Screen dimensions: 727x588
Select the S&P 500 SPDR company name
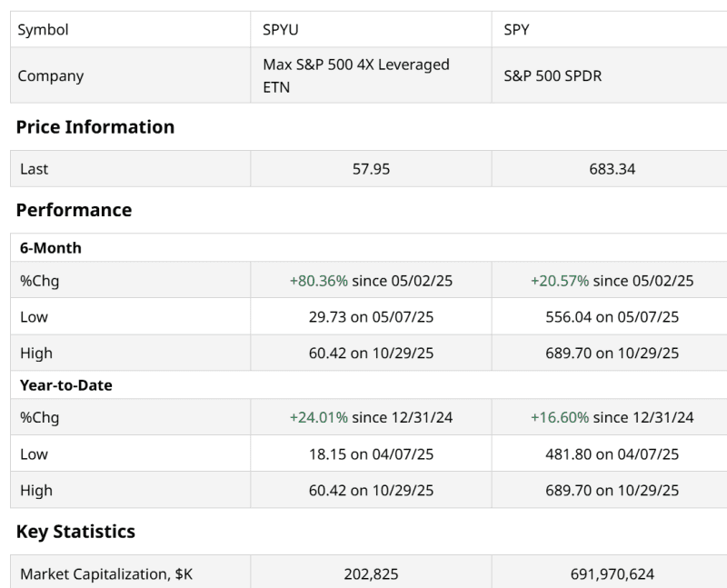[553, 76]
